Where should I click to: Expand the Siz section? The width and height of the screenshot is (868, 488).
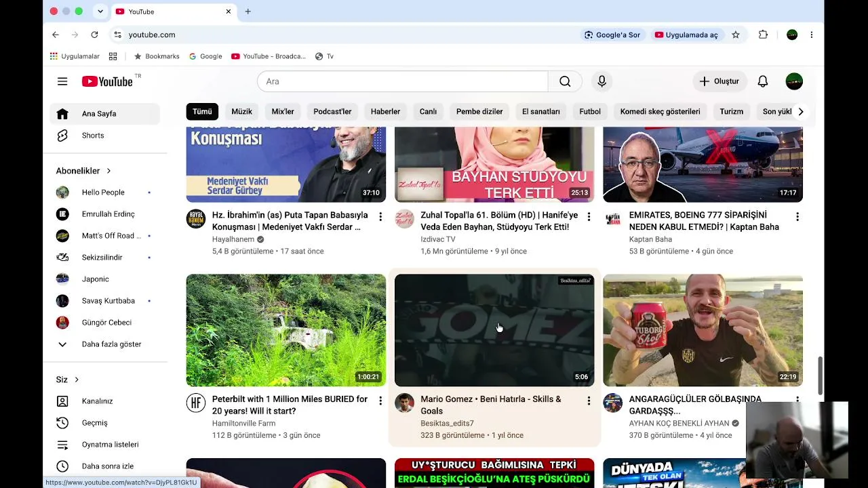[x=68, y=380]
